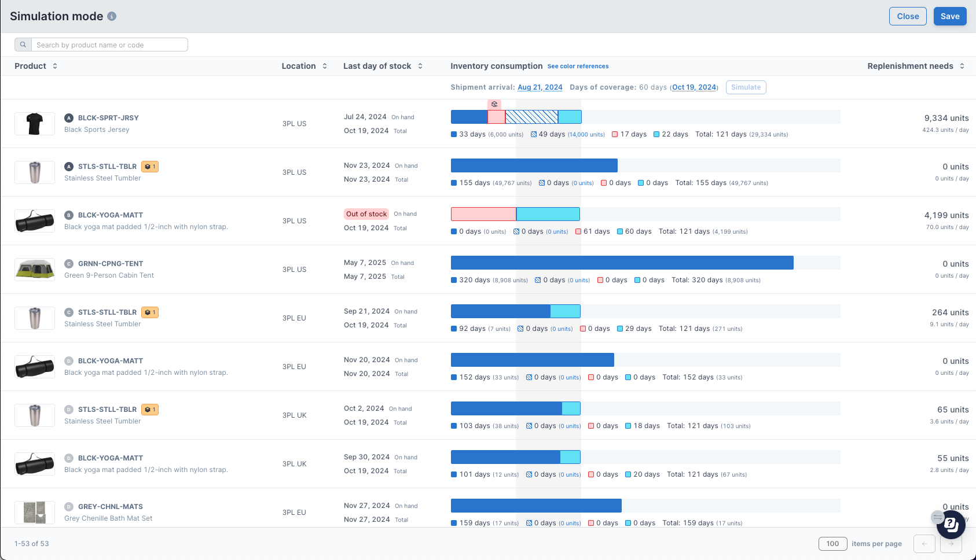Click the previous page arrow
This screenshot has width=976, height=560.
[924, 544]
